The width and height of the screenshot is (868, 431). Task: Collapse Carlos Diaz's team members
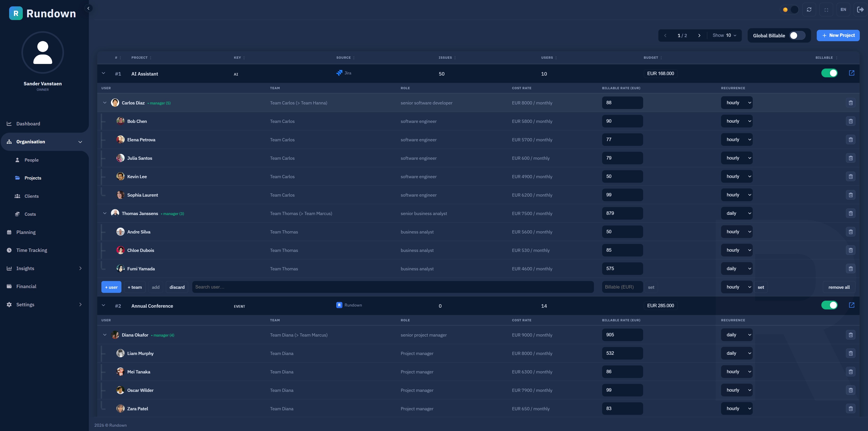click(105, 103)
